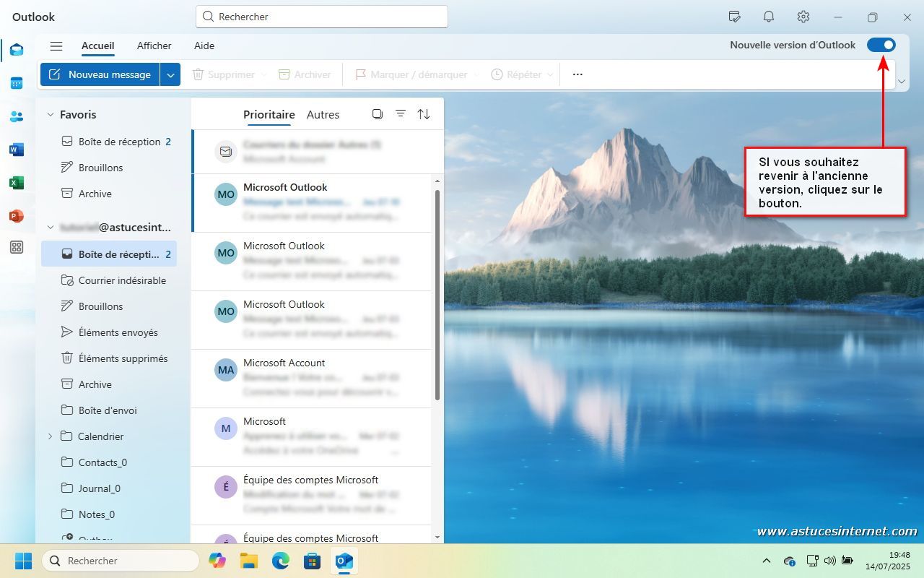Screen dimensions: 924x578
Task: Open Brouillons under Favoris
Action: point(110,168)
